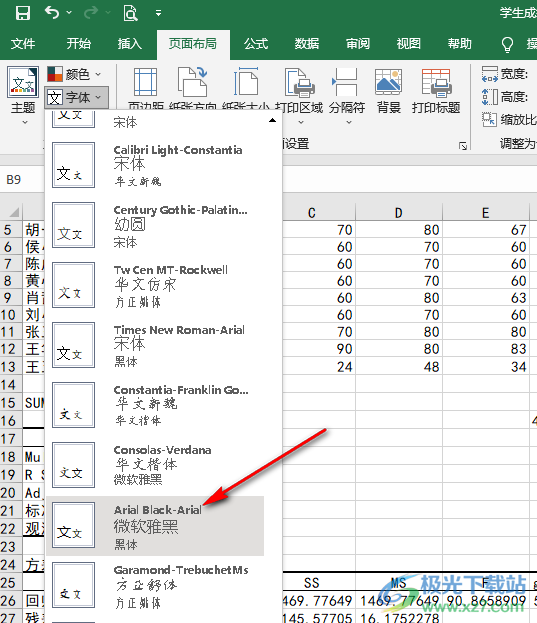This screenshot has width=537, height=623.
Task: Choose Times New Roman-Arial font theme
Action: click(155, 345)
